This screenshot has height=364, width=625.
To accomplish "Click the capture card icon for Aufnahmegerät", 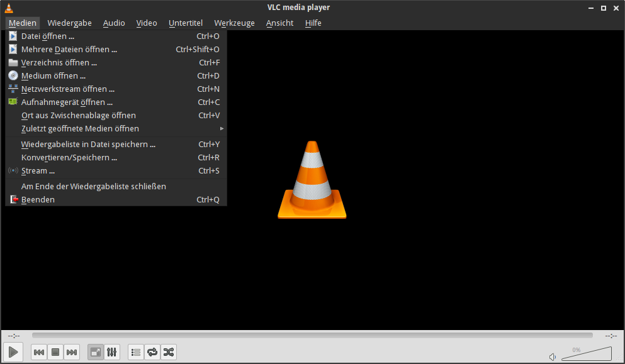I will coord(13,102).
